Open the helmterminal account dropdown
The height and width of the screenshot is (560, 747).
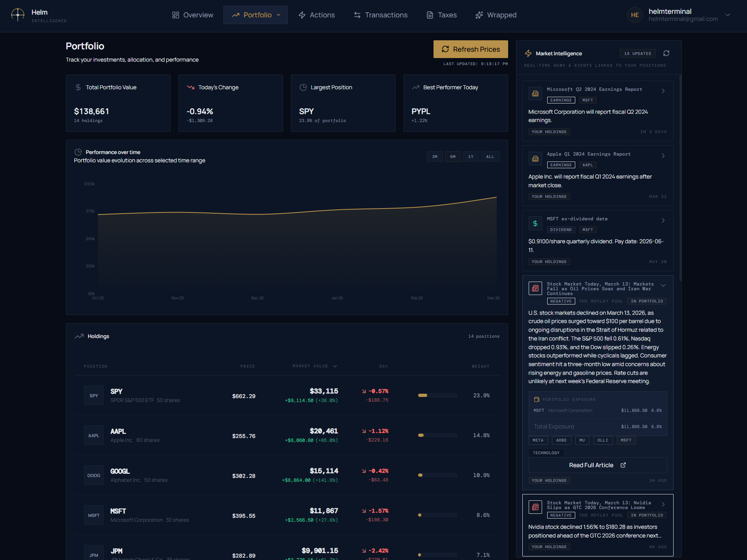click(x=728, y=15)
